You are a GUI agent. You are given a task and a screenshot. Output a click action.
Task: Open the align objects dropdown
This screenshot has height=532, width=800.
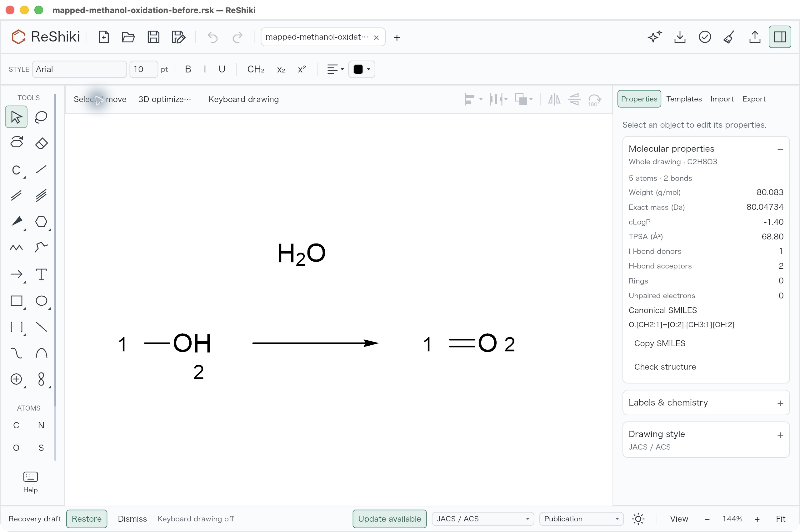click(x=473, y=99)
